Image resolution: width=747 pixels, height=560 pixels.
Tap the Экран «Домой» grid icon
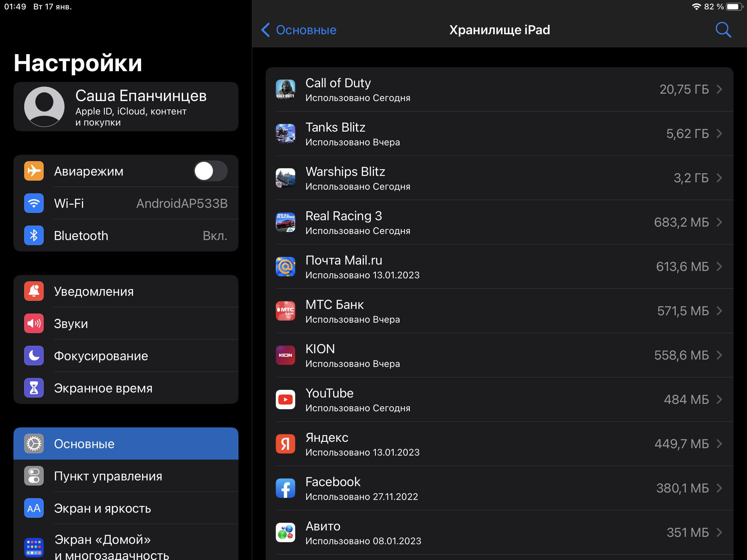tap(34, 548)
